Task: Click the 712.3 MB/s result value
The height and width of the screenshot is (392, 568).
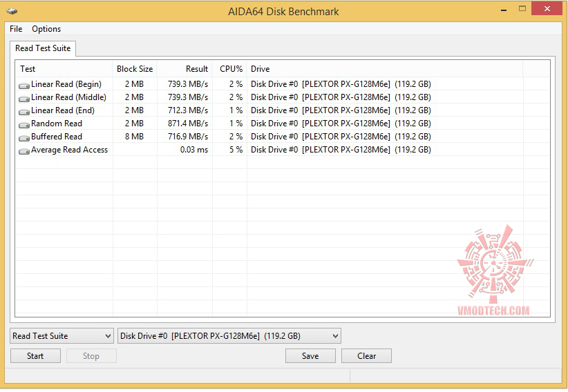Action: click(x=188, y=110)
